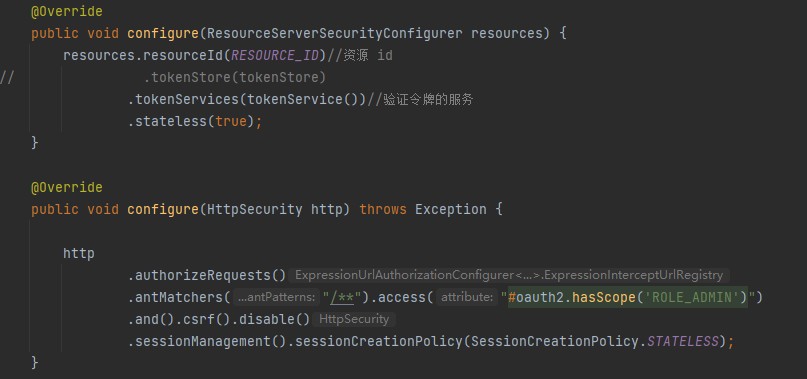This screenshot has width=807, height=379.
Task: Click the highlighted hasScope('ROLE_ADMIN') expression
Action: 628,297
